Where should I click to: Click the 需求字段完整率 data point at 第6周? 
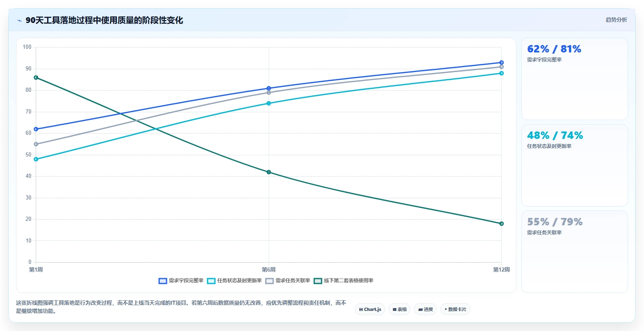[x=269, y=88]
